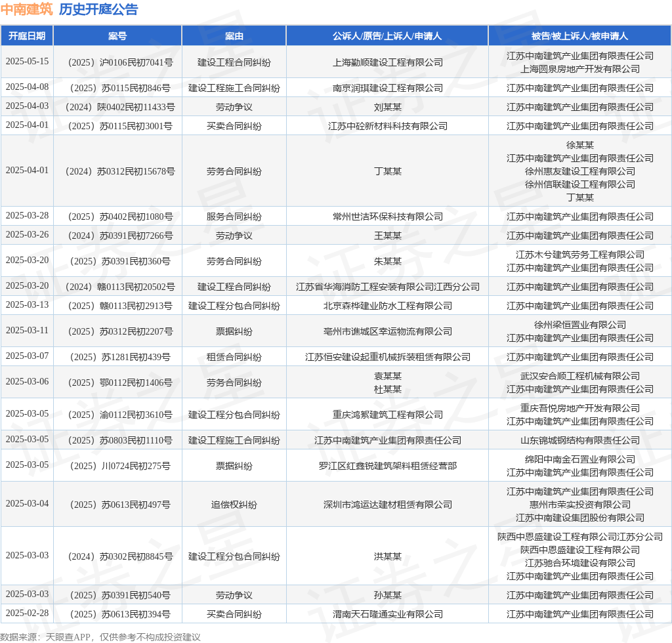
Task: Click plaintiff 王某某
Action: click(x=387, y=236)
